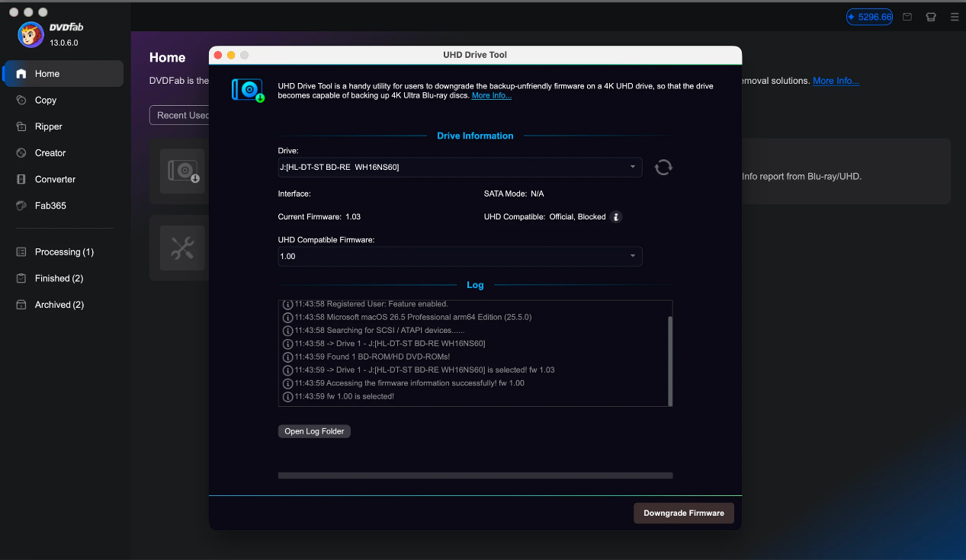Open the Drive selection dropdown
Viewport: 966px width, 560px height.
click(460, 167)
